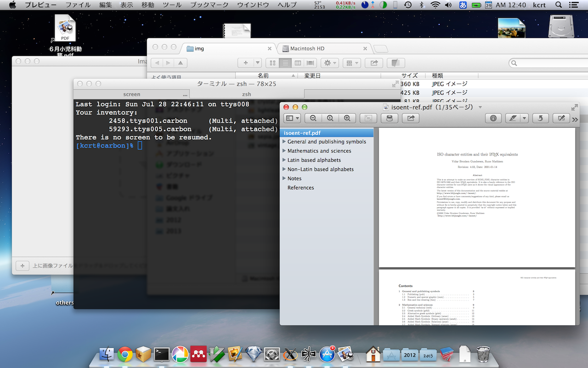Viewport: 588px width, 368px height.
Task: Open Terminal from the Dock
Action: [162, 354]
